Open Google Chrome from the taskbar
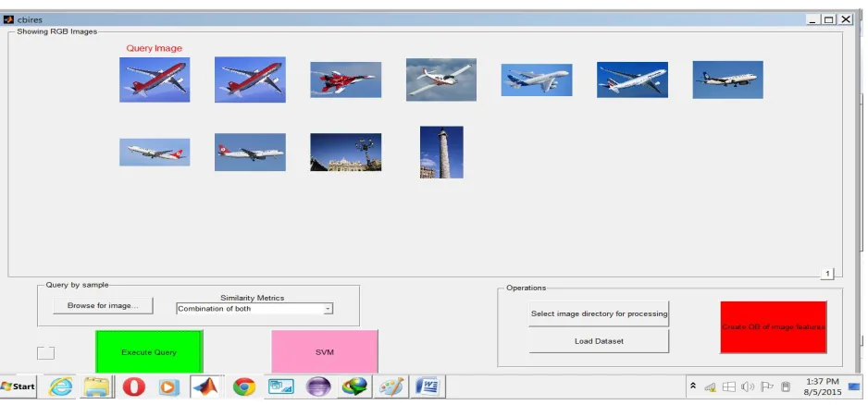 click(244, 387)
